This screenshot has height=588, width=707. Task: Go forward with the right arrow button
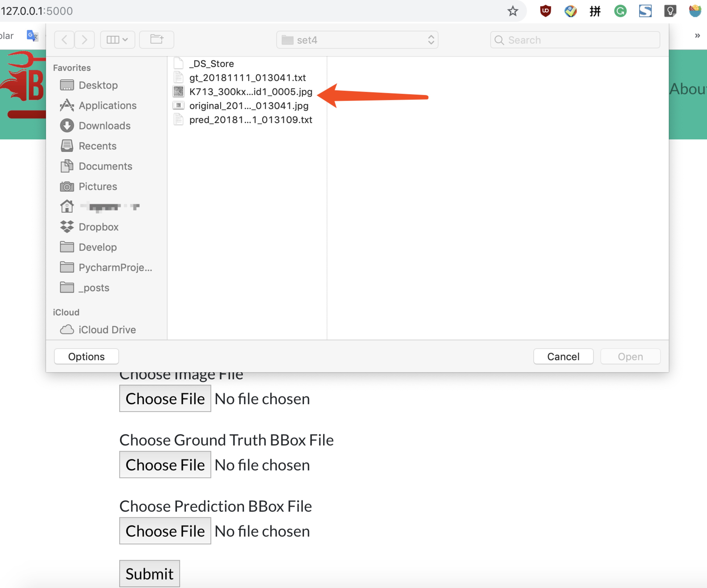(x=85, y=40)
